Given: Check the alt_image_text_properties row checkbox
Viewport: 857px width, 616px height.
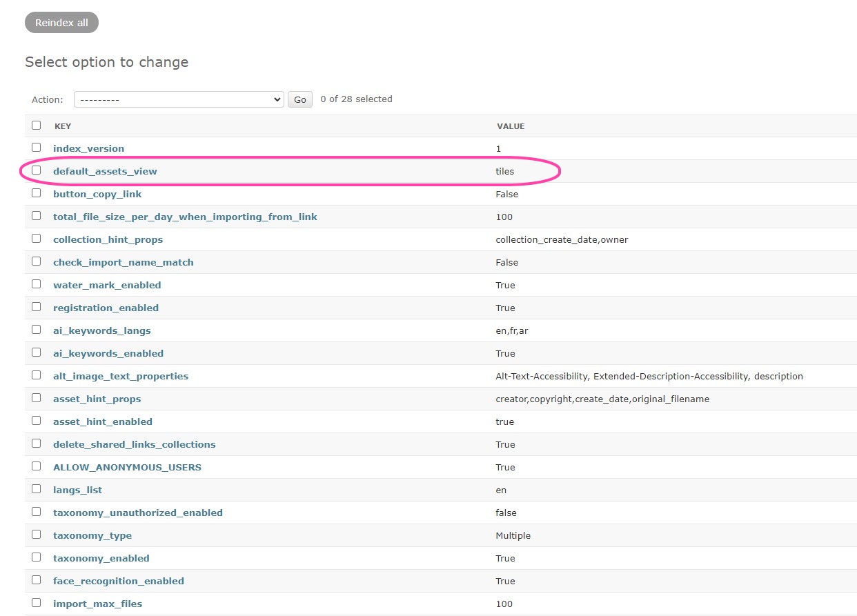Looking at the screenshot, I should 36,375.
